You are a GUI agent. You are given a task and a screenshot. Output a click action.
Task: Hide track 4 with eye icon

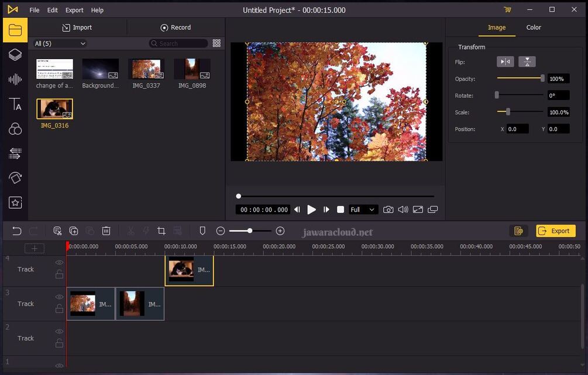(59, 263)
